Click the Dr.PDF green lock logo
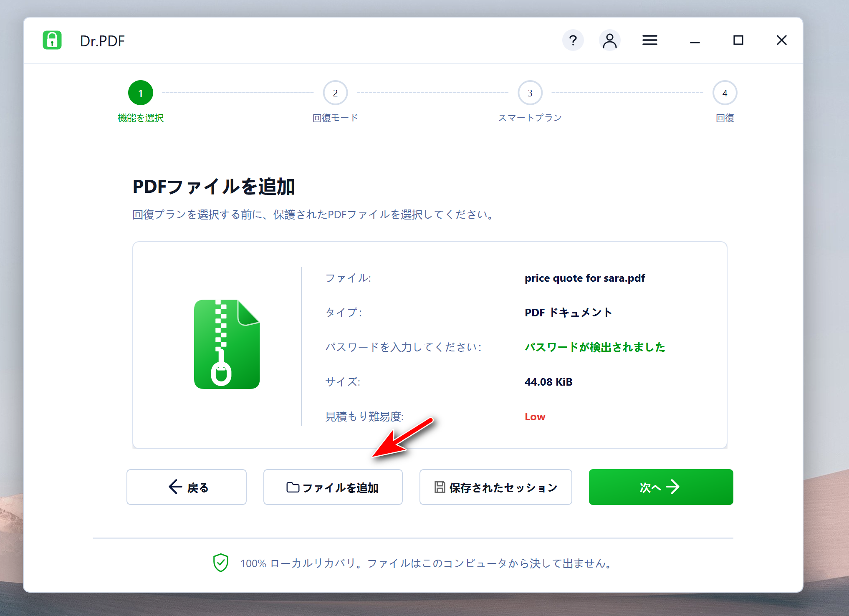 52,40
